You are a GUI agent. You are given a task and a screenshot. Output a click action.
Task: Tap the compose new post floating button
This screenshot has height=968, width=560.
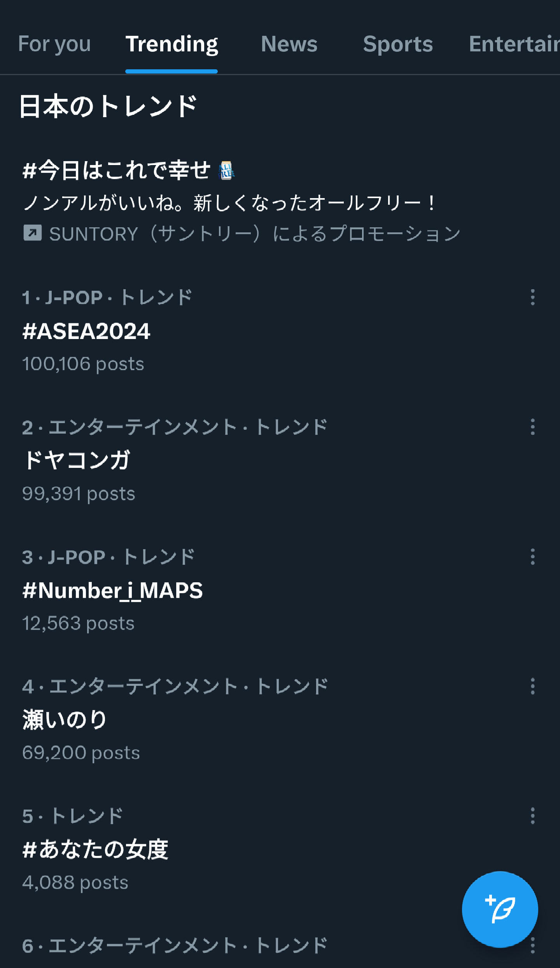coord(500,909)
